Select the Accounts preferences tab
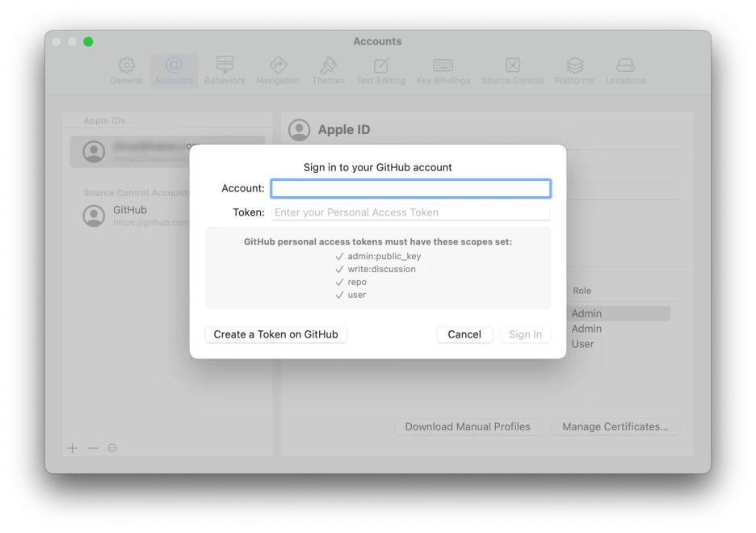Image resolution: width=756 pixels, height=533 pixels. [x=174, y=71]
